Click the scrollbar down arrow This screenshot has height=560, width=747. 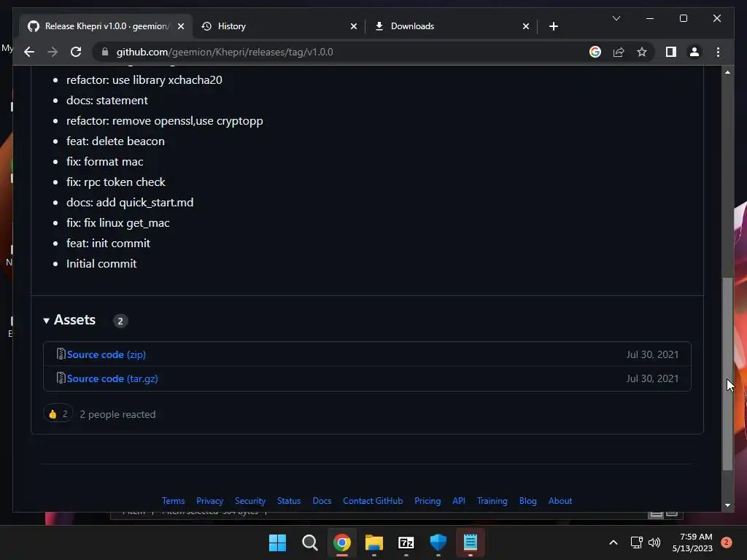[x=727, y=505]
